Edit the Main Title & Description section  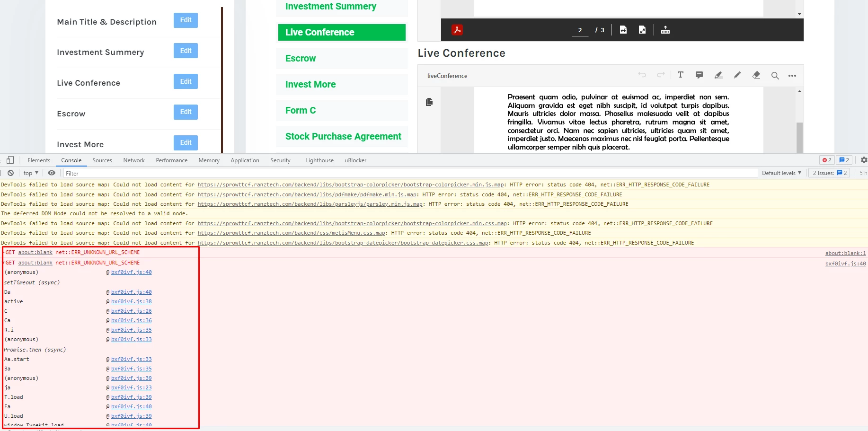186,20
